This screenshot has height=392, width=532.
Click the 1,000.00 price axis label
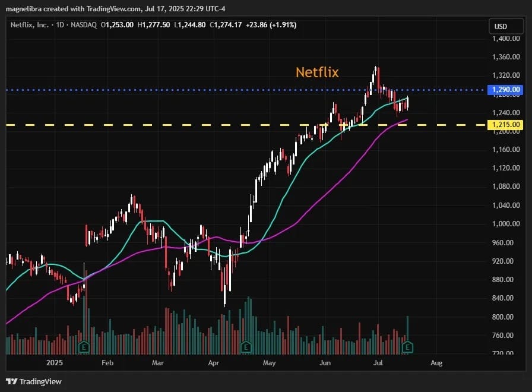point(506,224)
